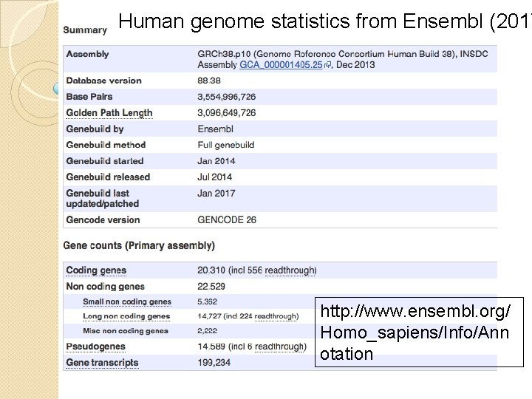This screenshot has height=399, width=532.
Task: Click the Pseudogenes glossary label
Action: click(95, 347)
